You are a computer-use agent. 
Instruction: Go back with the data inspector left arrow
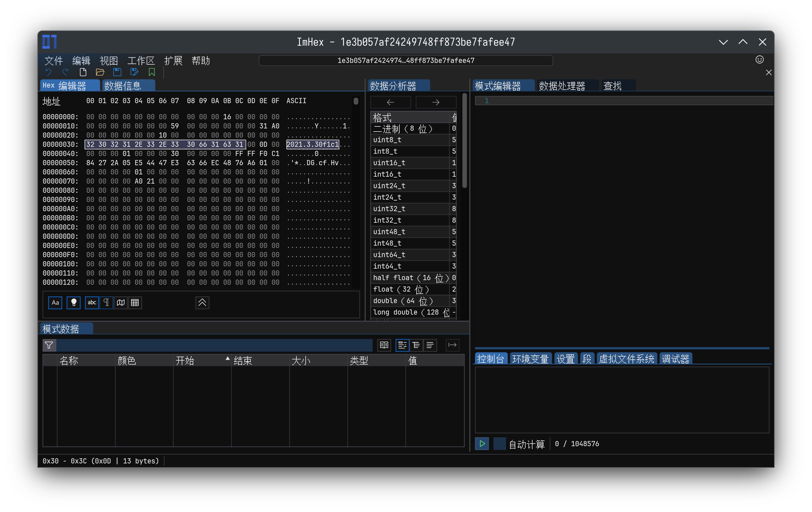point(390,102)
